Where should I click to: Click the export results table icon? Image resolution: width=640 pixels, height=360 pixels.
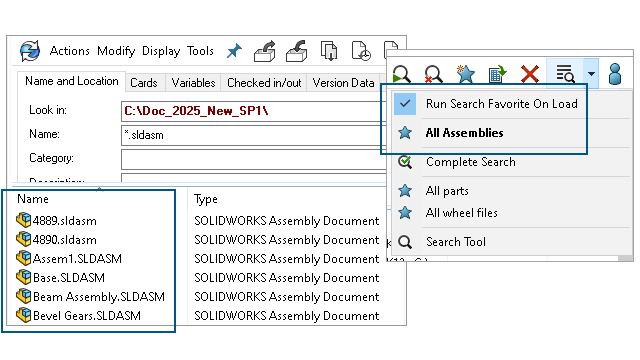(x=497, y=74)
